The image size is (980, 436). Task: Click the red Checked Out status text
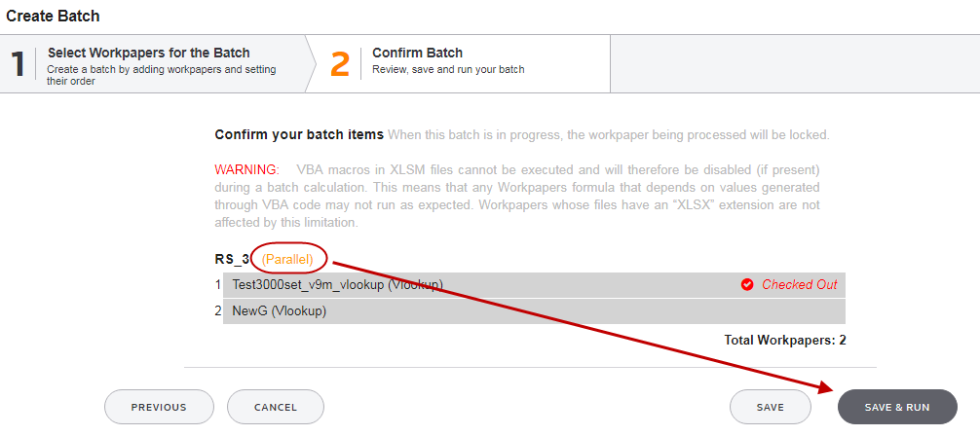tap(800, 285)
